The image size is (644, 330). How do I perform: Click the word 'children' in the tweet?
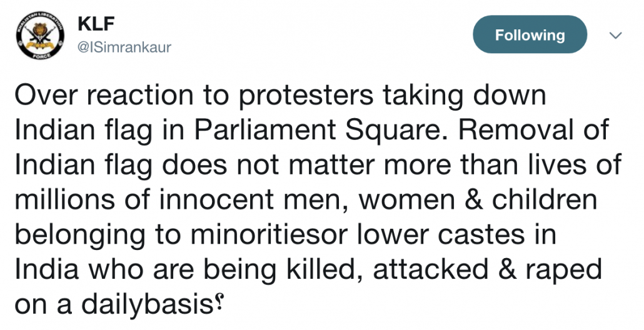tap(545, 199)
